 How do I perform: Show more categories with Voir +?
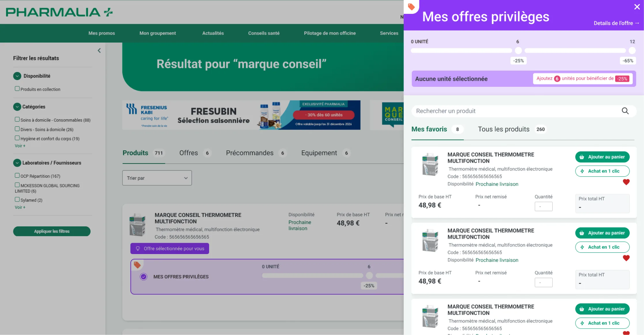(20, 146)
